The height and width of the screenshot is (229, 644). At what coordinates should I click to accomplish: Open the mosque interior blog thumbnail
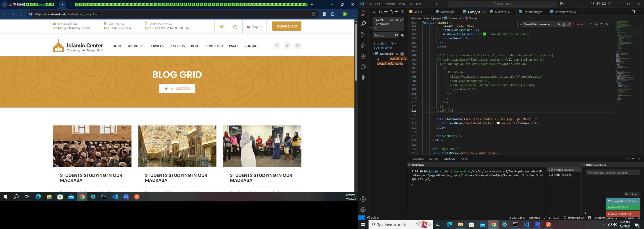pos(177,146)
